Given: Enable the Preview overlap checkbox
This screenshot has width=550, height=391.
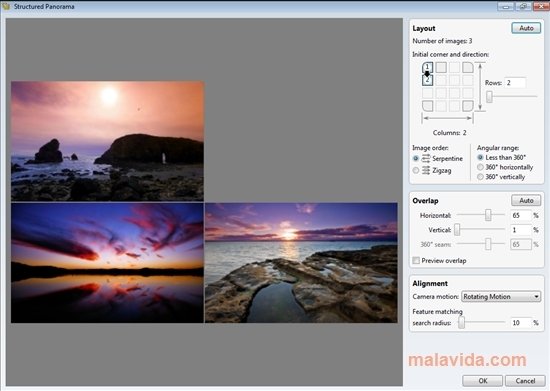Looking at the screenshot, I should tap(416, 261).
